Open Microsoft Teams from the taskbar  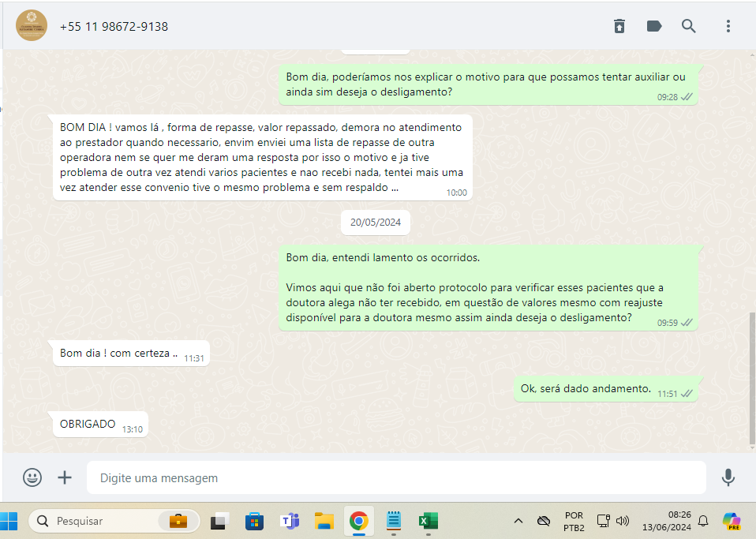[x=290, y=521]
